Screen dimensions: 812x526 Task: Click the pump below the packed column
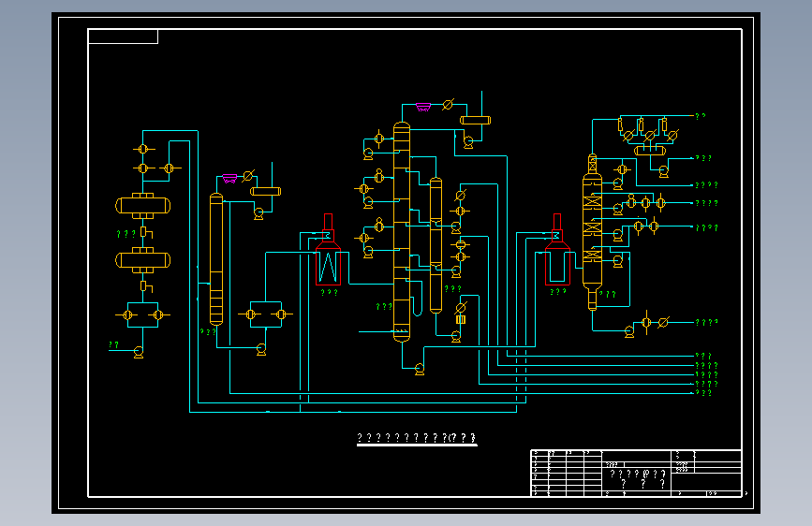[x=629, y=331]
